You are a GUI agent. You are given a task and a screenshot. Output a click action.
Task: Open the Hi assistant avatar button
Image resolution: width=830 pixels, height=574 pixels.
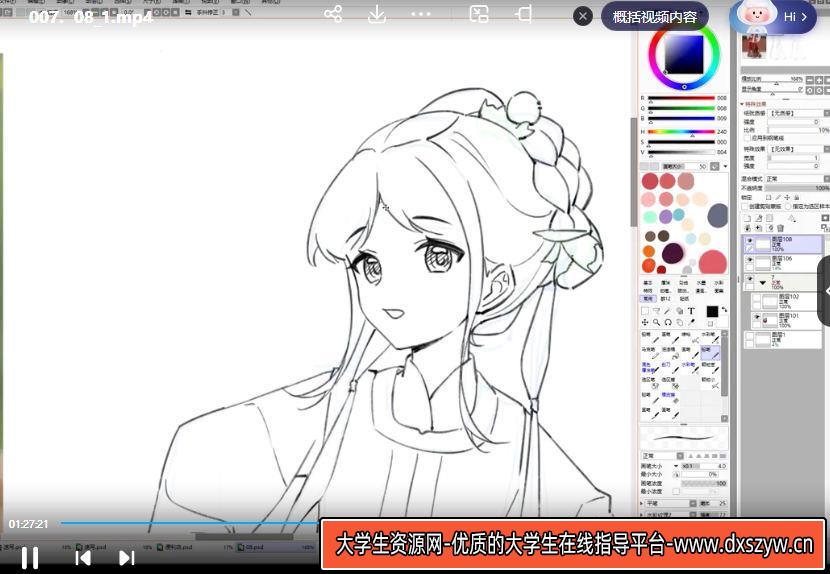773,16
